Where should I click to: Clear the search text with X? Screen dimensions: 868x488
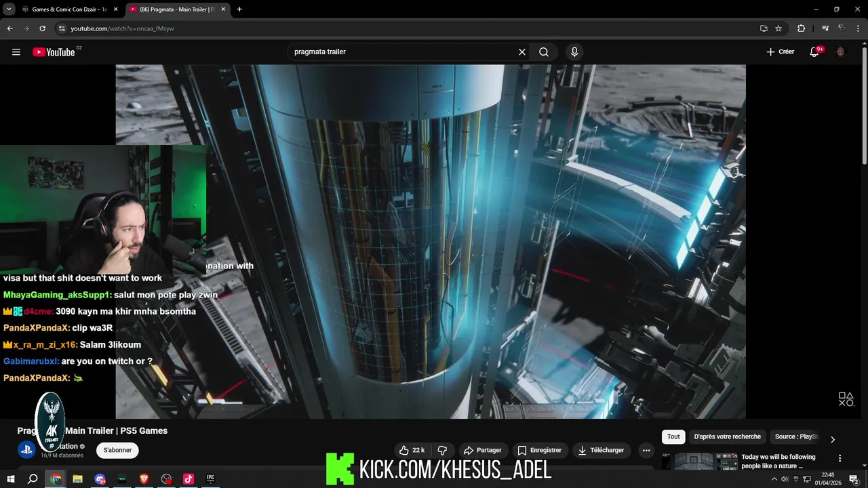(x=522, y=52)
